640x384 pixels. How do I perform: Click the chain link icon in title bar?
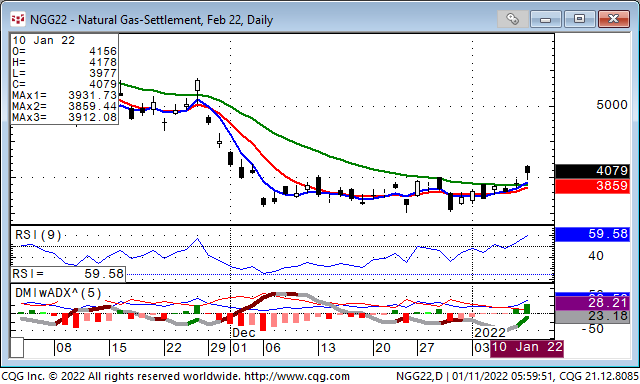tap(512, 19)
